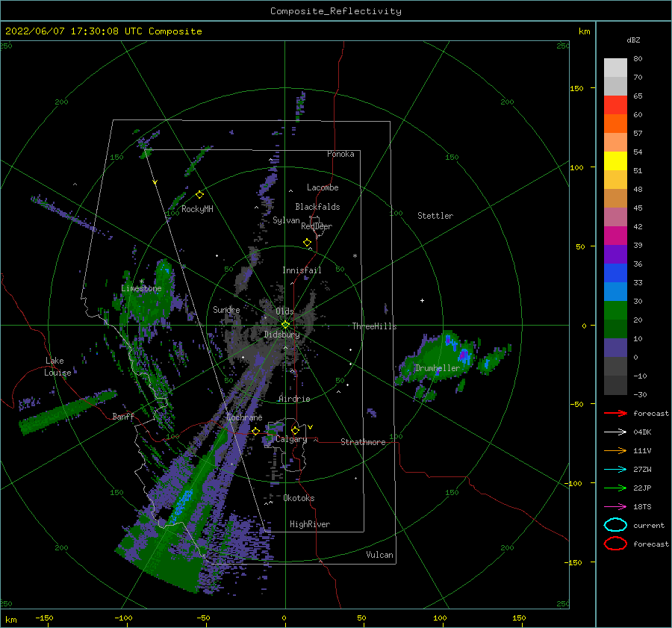Viewport: 672px width, 628px height.
Task: Click the cyan 27ZW arrow icon
Action: coord(615,469)
